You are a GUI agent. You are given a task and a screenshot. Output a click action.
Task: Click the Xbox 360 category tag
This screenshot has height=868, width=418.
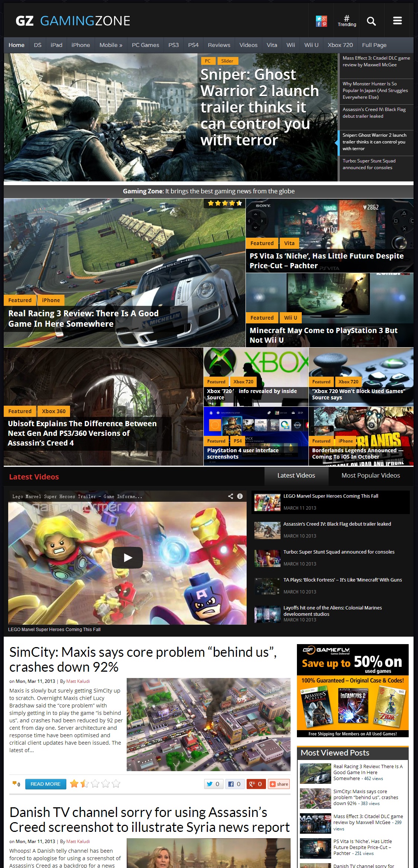(x=54, y=411)
